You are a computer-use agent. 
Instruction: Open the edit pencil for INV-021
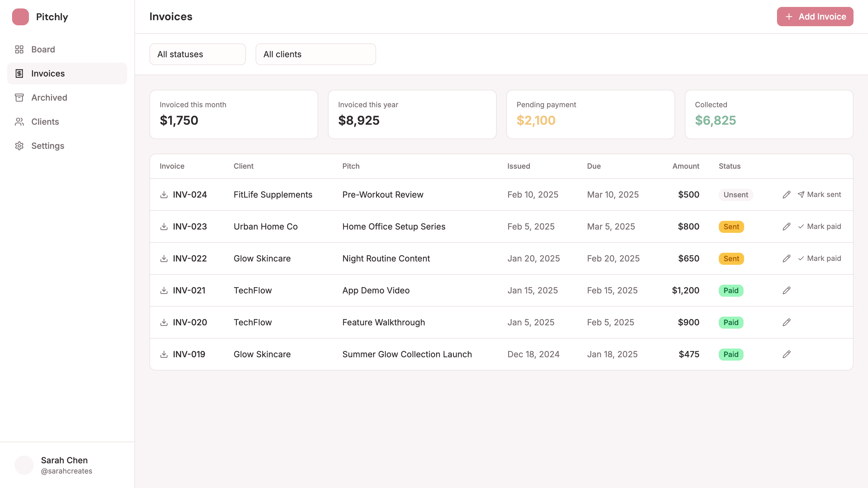(786, 290)
